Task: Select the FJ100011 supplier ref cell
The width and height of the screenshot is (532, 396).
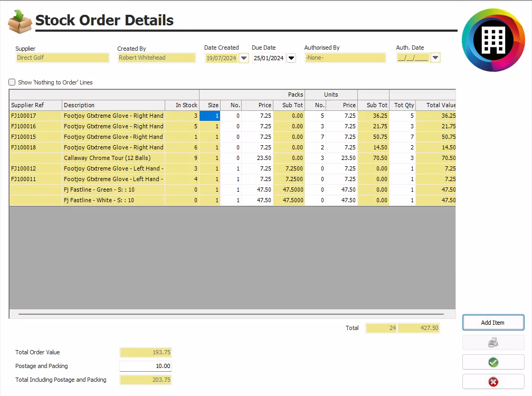Action: tap(35, 179)
